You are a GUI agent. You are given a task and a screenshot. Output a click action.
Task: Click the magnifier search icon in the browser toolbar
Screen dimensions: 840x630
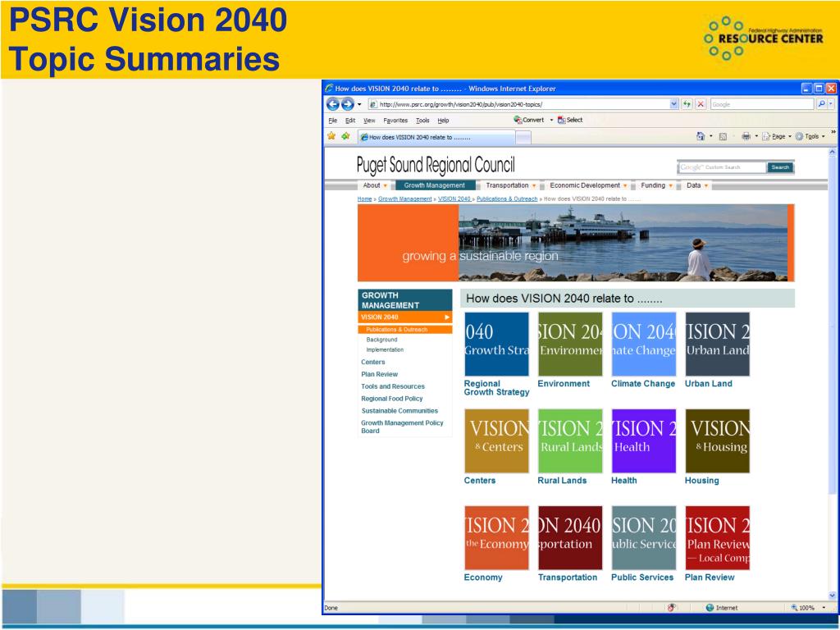(x=821, y=104)
